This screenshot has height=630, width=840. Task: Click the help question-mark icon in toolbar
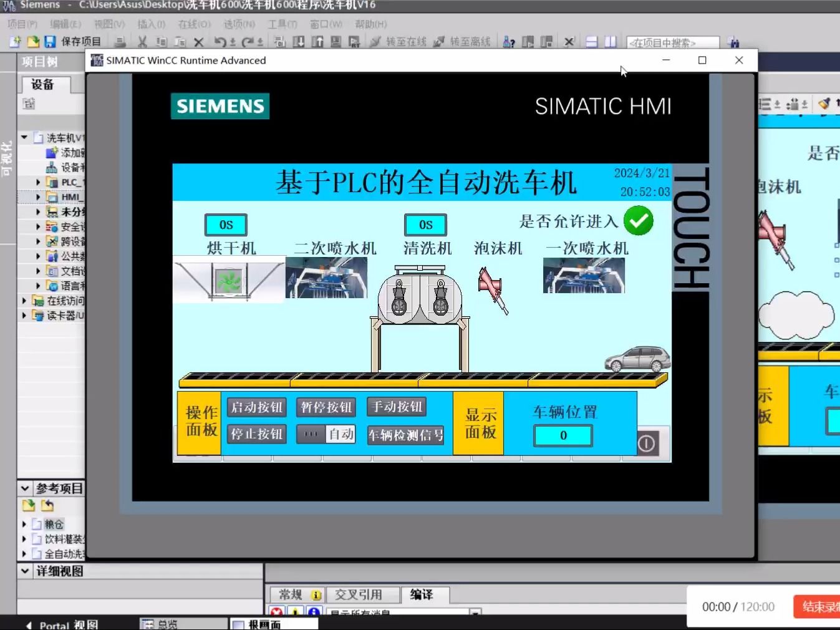coord(509,42)
